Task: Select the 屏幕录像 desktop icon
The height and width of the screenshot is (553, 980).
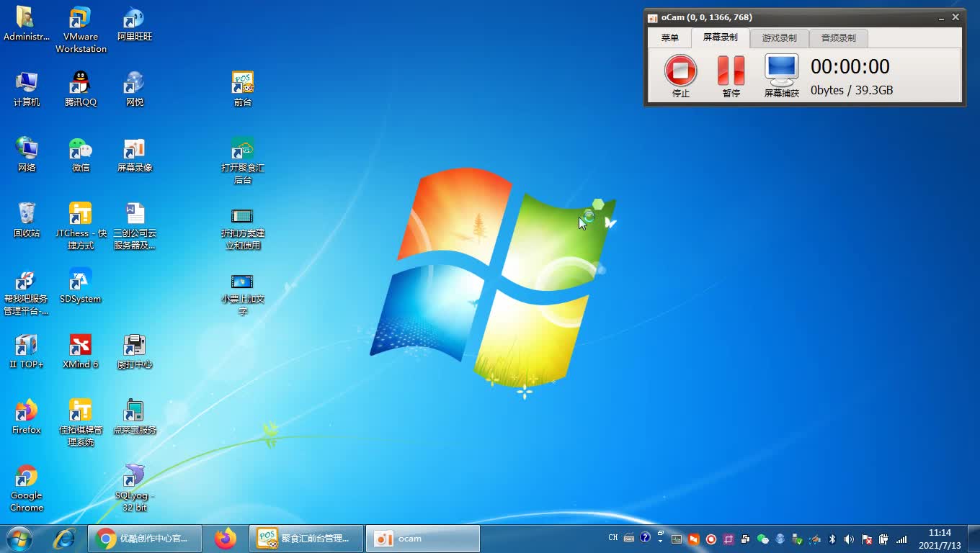Action: (135, 155)
